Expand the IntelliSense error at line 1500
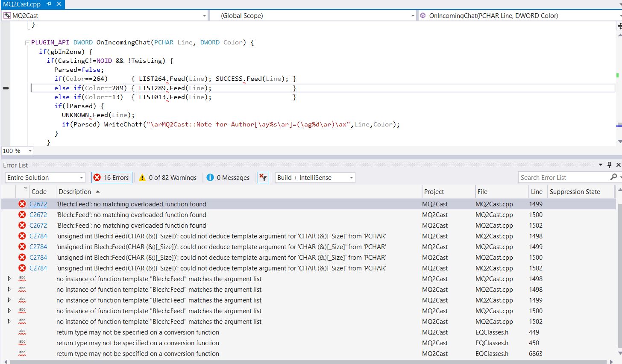The image size is (622, 364). (9, 311)
